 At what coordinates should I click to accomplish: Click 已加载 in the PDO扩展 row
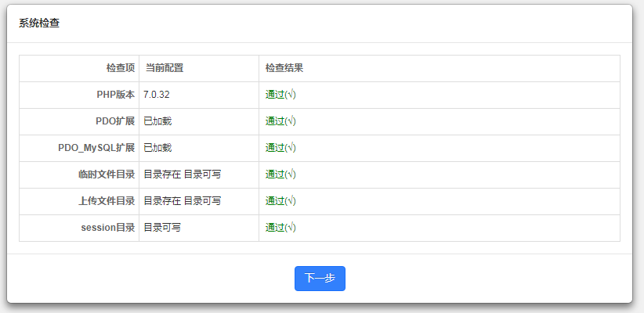157,121
